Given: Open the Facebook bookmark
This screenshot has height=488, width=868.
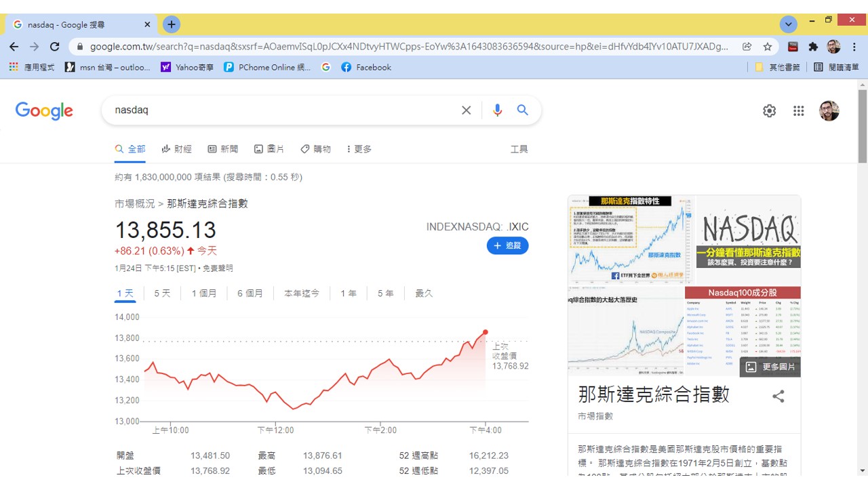Looking at the screenshot, I should coord(366,67).
